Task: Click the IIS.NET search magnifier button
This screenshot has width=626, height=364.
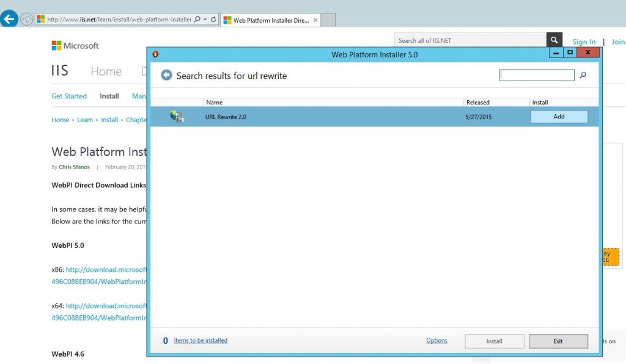Action: pyautogui.click(x=554, y=40)
